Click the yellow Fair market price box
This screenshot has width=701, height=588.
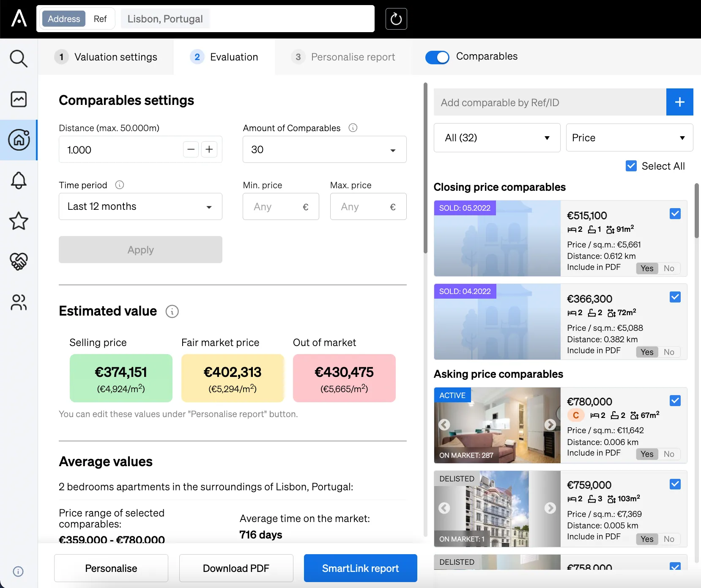(x=233, y=378)
